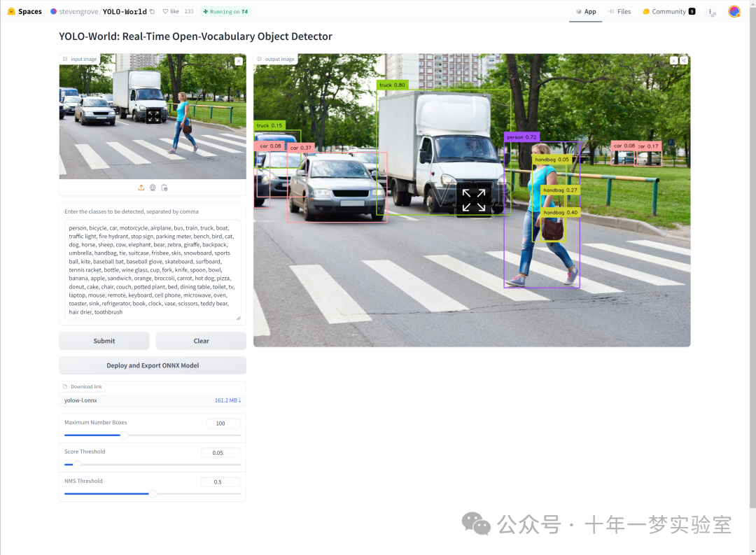
Task: Download yolow-l.onnx via the 161.2 MB link
Action: coord(227,400)
